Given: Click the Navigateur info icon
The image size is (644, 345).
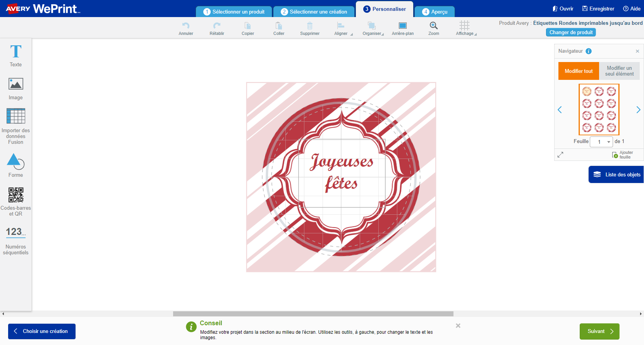Looking at the screenshot, I should [x=589, y=51].
